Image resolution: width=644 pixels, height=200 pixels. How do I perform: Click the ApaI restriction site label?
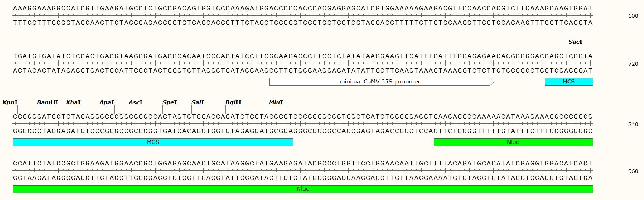coord(106,102)
